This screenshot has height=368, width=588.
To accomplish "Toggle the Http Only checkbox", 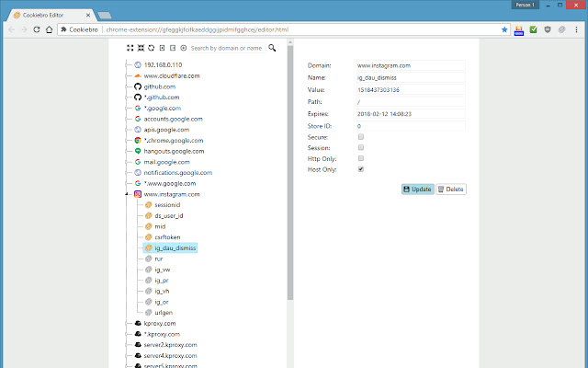I will pyautogui.click(x=361, y=157).
